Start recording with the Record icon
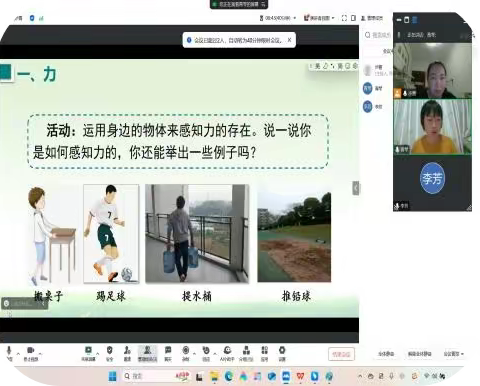The height and width of the screenshot is (386, 480). (186, 350)
